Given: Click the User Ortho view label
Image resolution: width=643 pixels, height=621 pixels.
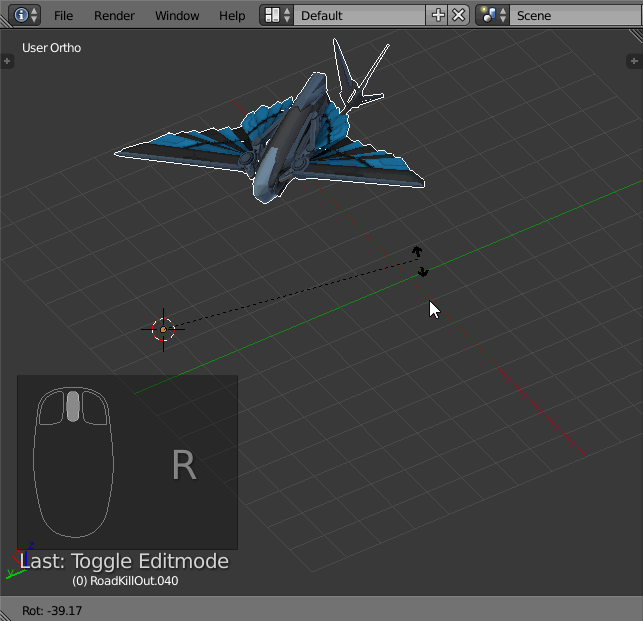Looking at the screenshot, I should pos(52,48).
